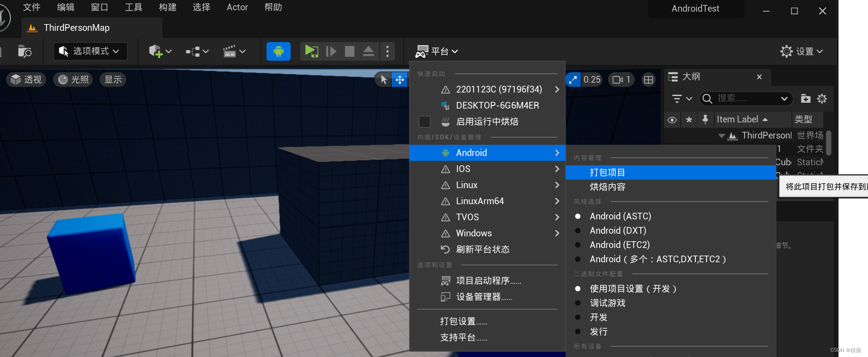Open the outliner settings gear
The height and width of the screenshot is (357, 868).
point(822,99)
